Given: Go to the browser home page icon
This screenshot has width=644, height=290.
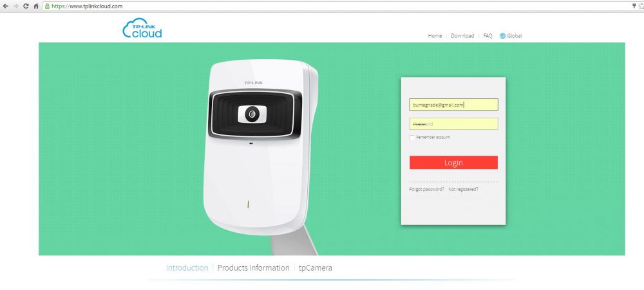Looking at the screenshot, I should 36,6.
